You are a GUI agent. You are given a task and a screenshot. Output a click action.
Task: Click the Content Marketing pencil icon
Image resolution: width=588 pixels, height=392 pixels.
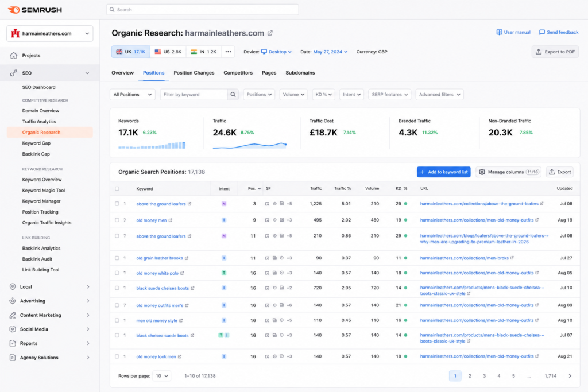click(13, 315)
